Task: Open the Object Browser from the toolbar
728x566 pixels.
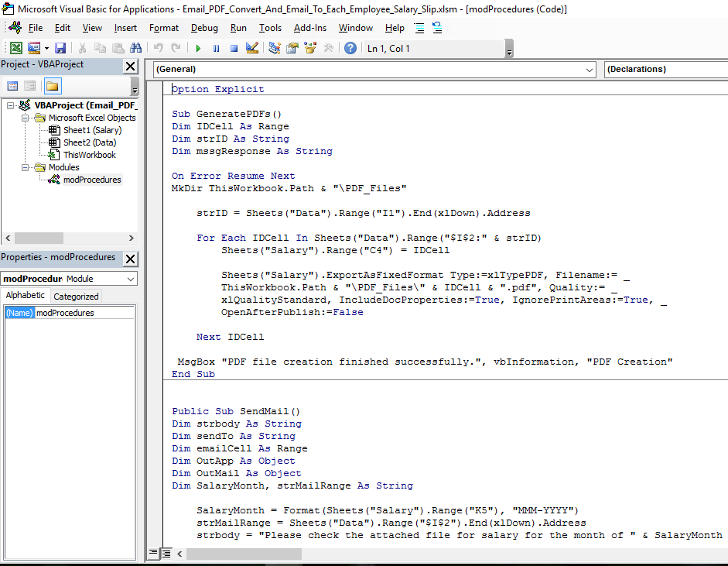Action: [x=310, y=48]
